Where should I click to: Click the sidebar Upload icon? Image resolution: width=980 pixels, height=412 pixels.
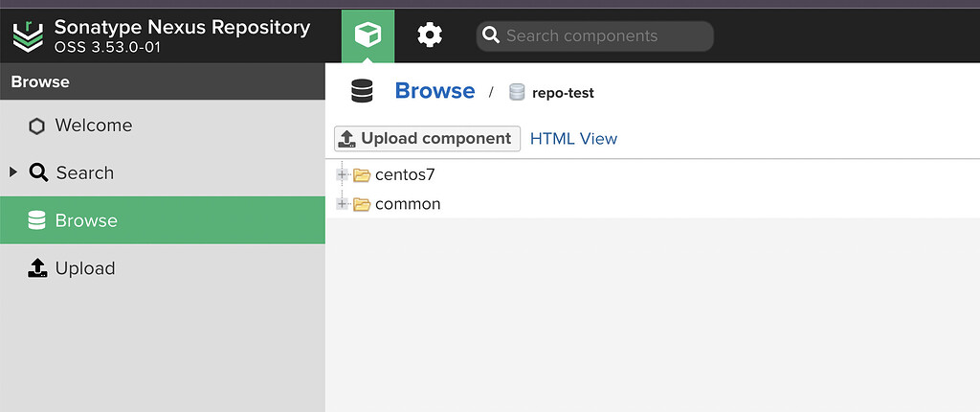pos(37,268)
